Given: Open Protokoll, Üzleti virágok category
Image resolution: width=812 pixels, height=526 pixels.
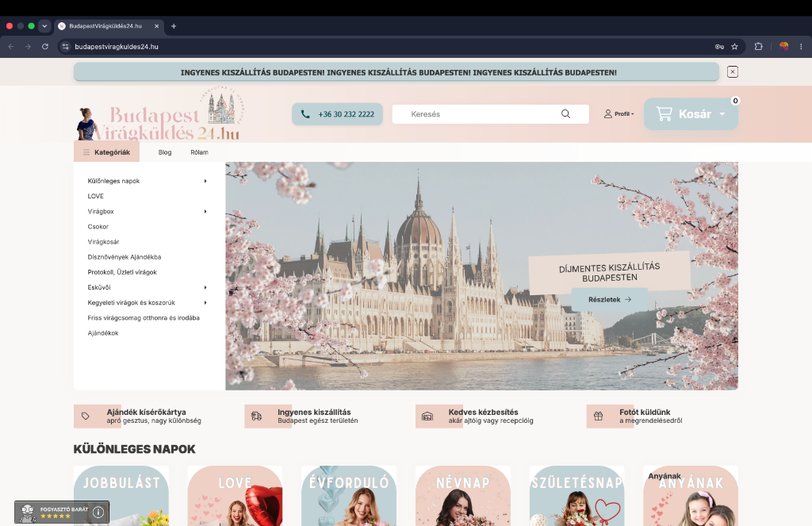Looking at the screenshot, I should pyautogui.click(x=122, y=272).
